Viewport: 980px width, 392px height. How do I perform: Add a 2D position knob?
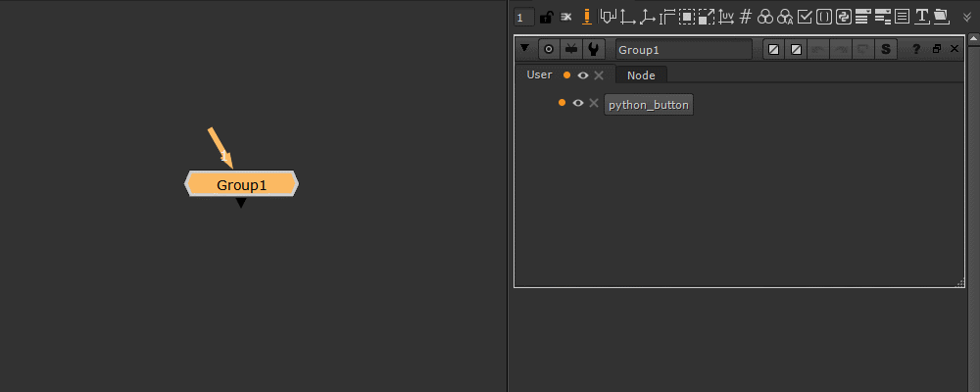627,17
